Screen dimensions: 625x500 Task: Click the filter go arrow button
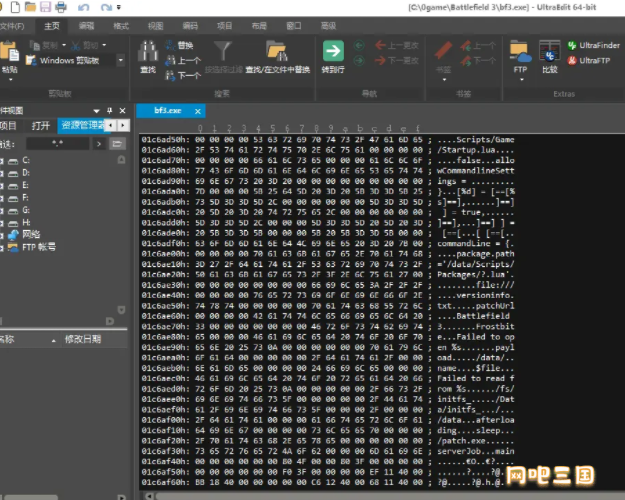pos(99,144)
